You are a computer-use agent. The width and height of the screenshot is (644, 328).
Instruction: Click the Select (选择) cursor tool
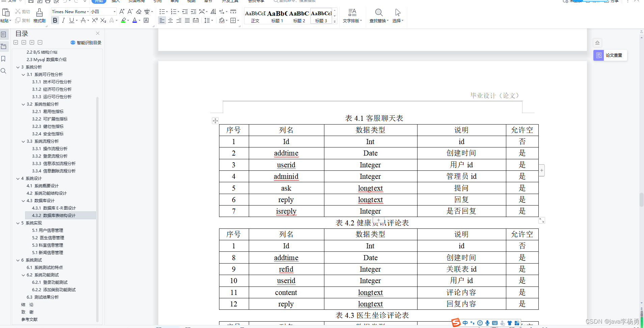pyautogui.click(x=398, y=16)
